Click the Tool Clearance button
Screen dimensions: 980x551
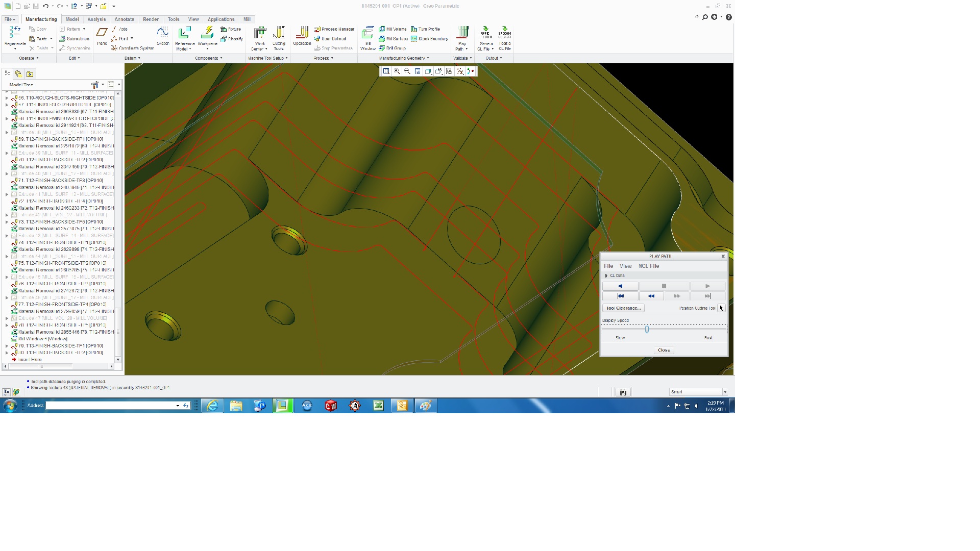(x=623, y=308)
